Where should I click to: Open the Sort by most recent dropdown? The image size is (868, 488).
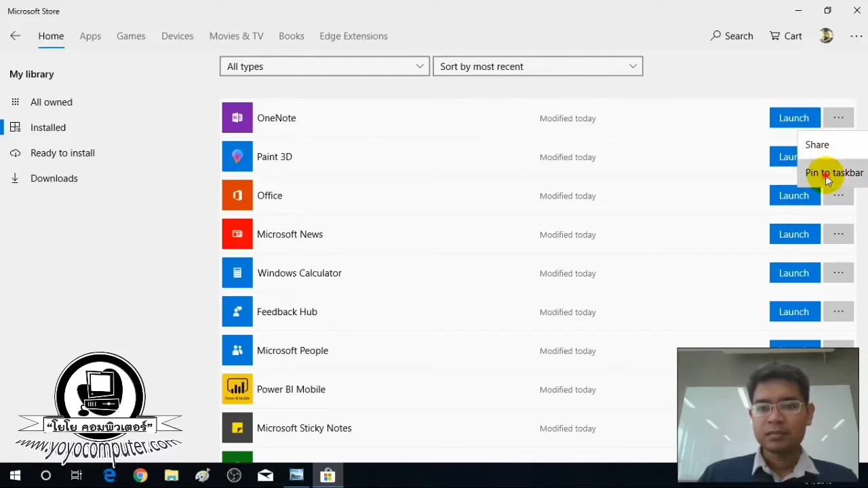click(537, 66)
